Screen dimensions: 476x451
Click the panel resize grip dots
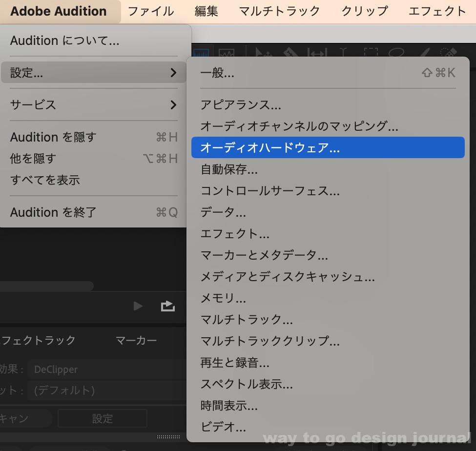click(x=168, y=437)
